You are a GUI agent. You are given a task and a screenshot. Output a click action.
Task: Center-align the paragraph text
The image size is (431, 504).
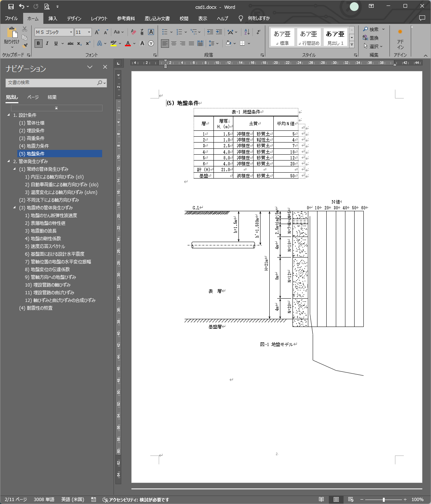pos(174,43)
